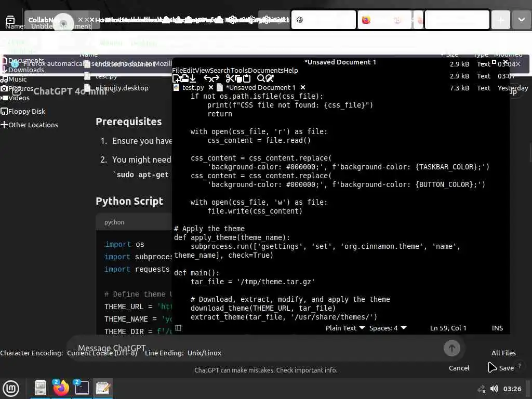Click the Name field in save dialog
532x399 pixels.
(x=60, y=26)
